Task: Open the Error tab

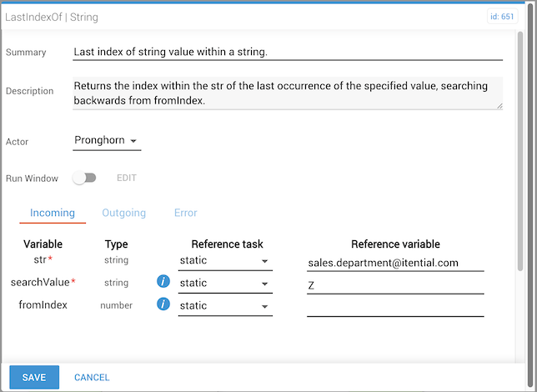Action: click(185, 213)
